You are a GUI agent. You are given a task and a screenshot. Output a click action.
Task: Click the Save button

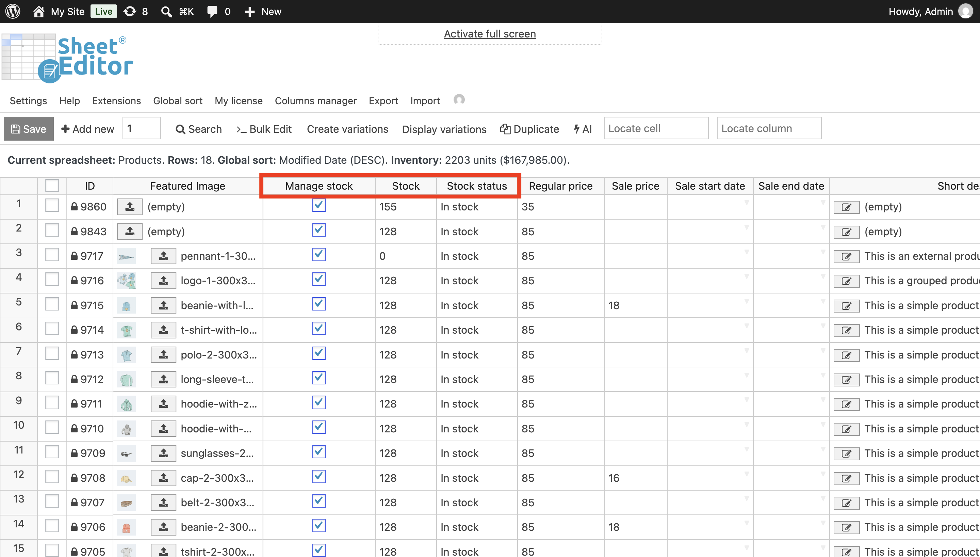click(29, 129)
